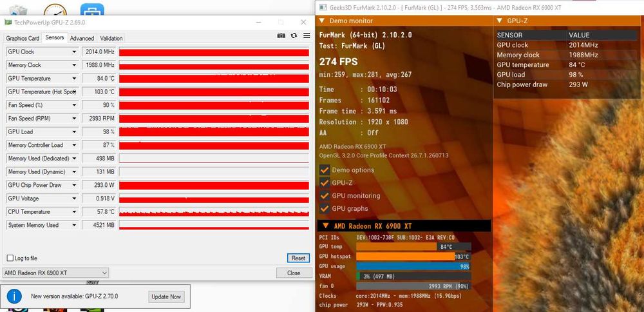Open the blue briefcase desktop icon
The image size is (644, 312).
point(92,10)
